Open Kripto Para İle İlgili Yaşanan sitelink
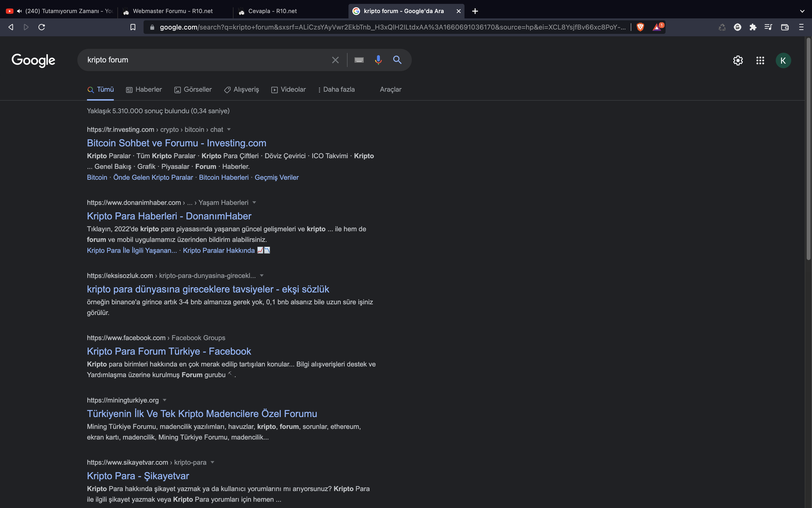Screen dimensions: 812x508 coord(132,251)
